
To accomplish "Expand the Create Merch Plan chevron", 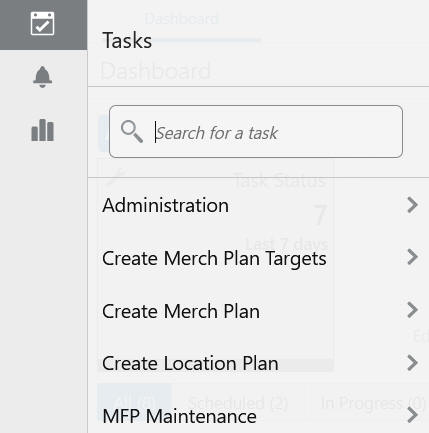I will pos(412,310).
